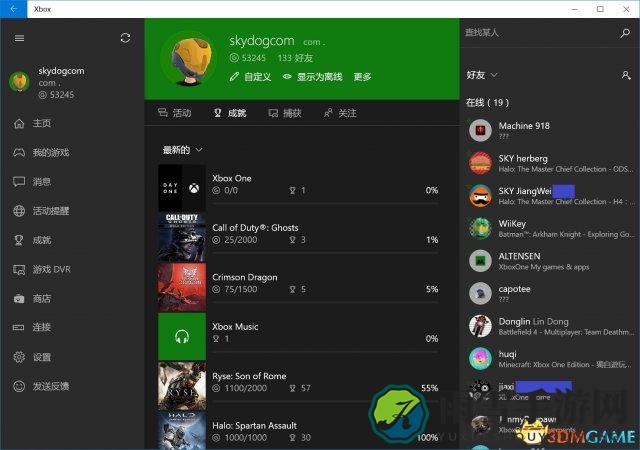Click the Crimson Dragon title
This screenshot has width=640, height=450.
click(x=245, y=277)
